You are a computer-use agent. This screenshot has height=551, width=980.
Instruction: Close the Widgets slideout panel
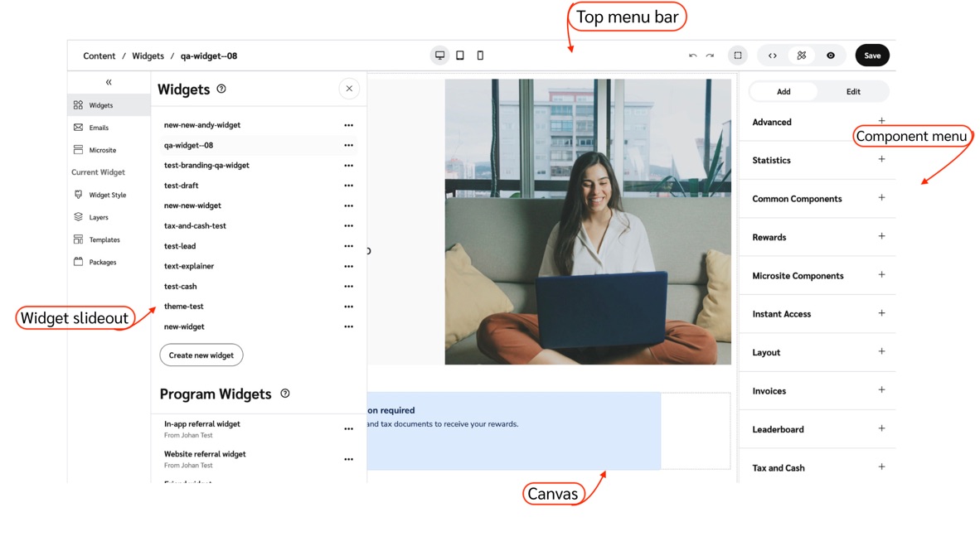pos(349,89)
